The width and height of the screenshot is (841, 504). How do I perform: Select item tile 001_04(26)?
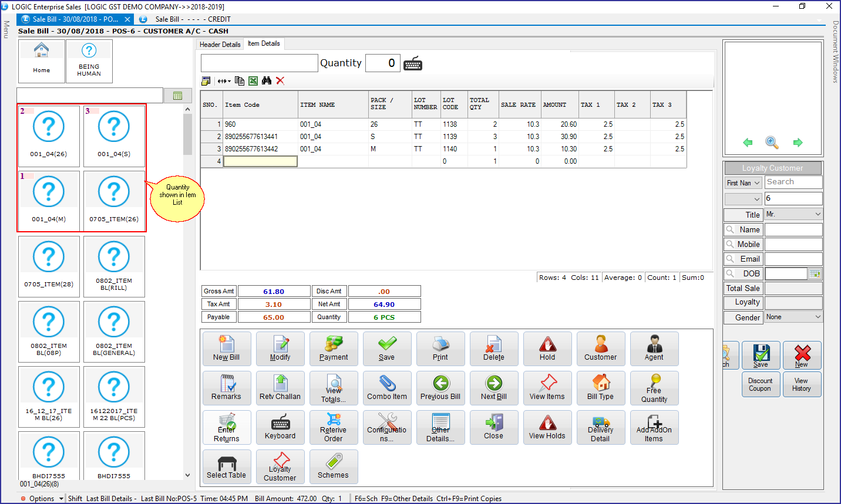click(49, 136)
